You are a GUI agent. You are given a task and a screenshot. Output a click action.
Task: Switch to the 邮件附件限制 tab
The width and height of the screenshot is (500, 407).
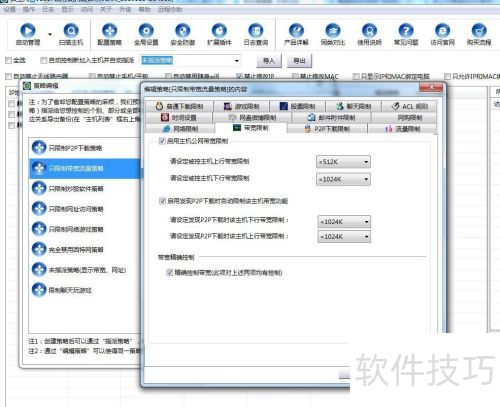point(331,118)
